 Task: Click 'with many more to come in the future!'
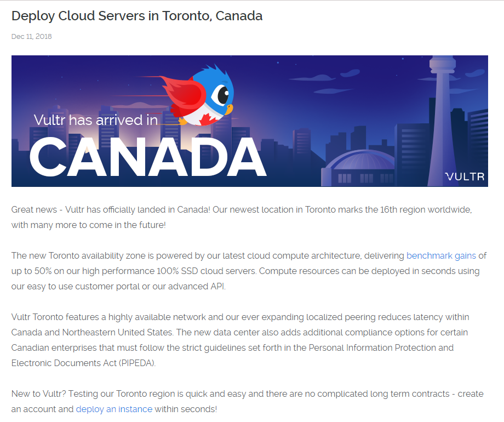click(89, 225)
